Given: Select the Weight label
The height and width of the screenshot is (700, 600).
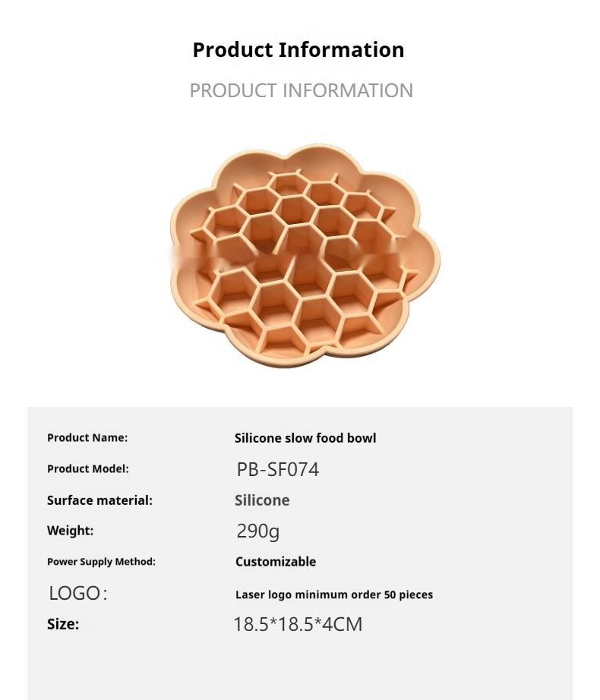Looking at the screenshot, I should click(70, 531).
